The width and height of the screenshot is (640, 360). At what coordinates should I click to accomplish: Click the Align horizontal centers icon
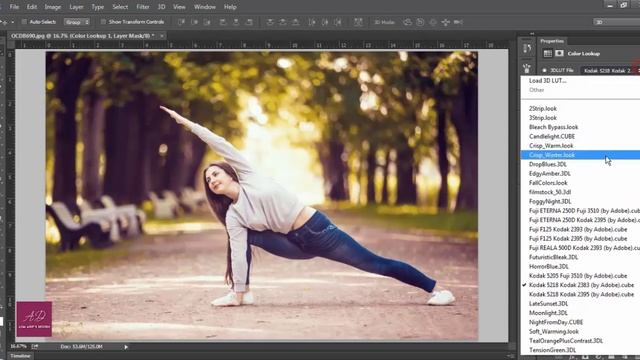(236, 22)
